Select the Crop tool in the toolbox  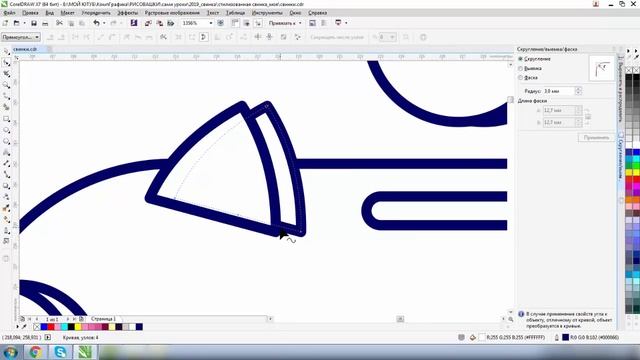[x=6, y=74]
